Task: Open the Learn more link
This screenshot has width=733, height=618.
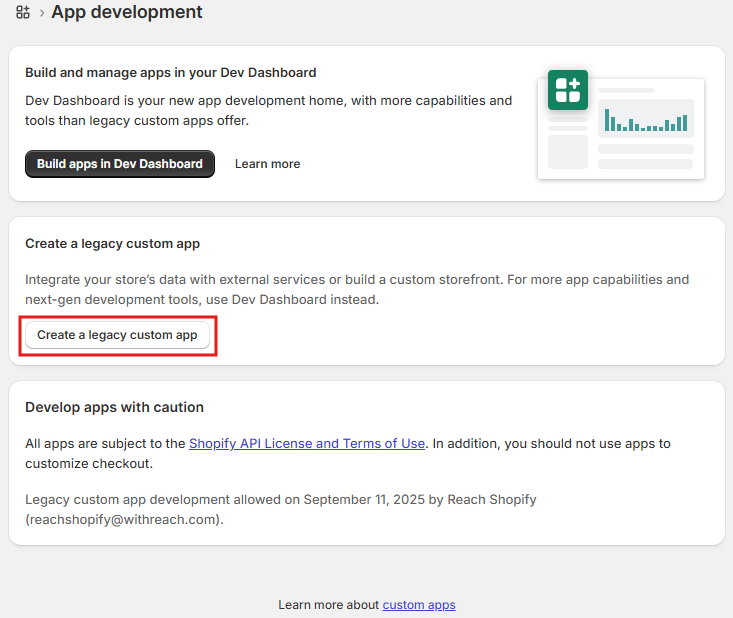Action: click(x=267, y=164)
